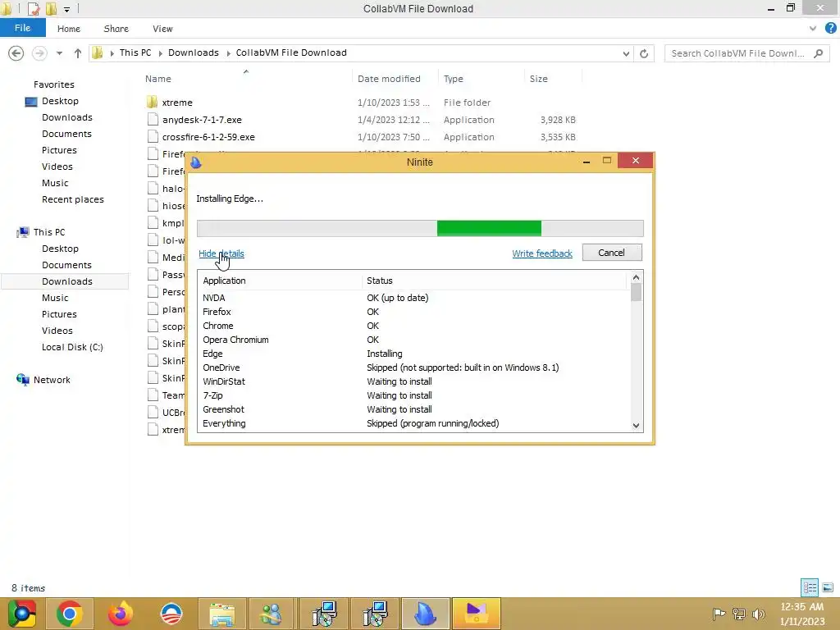Select the OneDrive row in Ninite
840x630 pixels.
[x=413, y=367]
